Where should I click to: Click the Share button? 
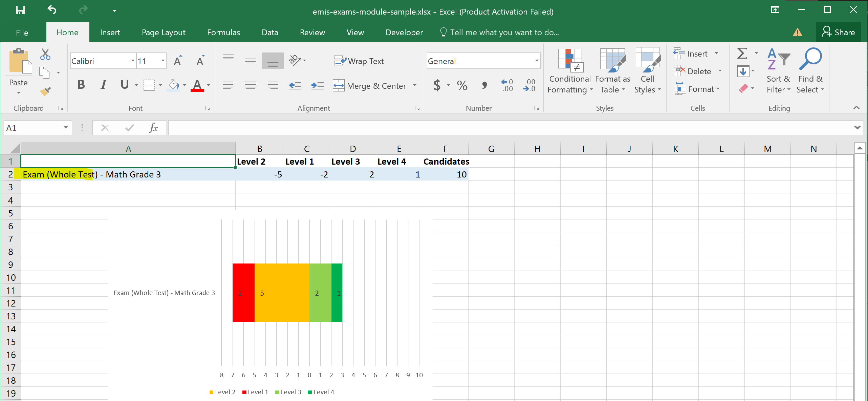[838, 32]
